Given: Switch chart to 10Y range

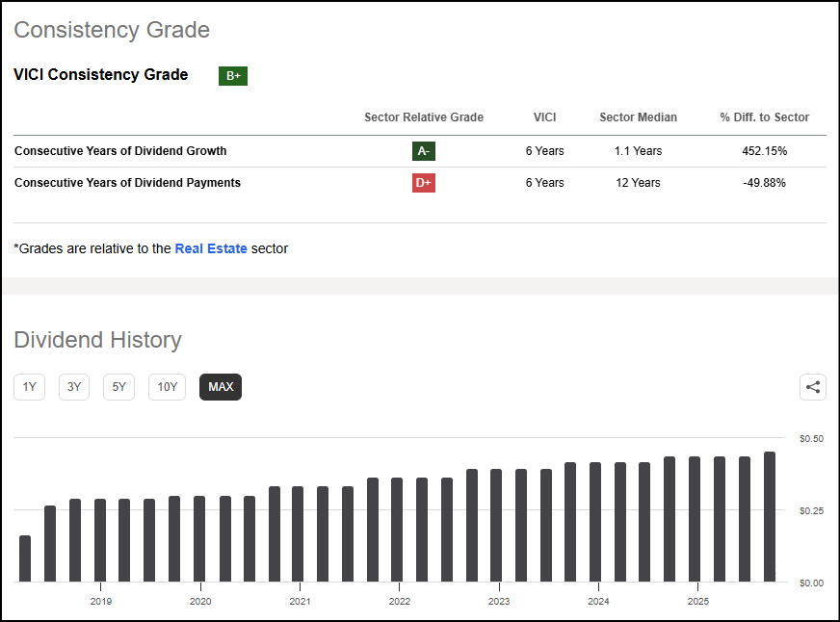Looking at the screenshot, I should pos(168,387).
